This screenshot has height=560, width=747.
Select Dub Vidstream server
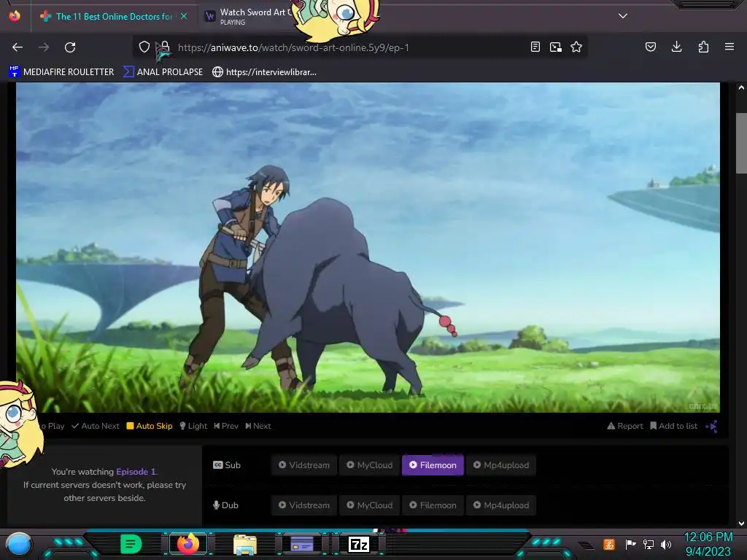[x=304, y=505]
